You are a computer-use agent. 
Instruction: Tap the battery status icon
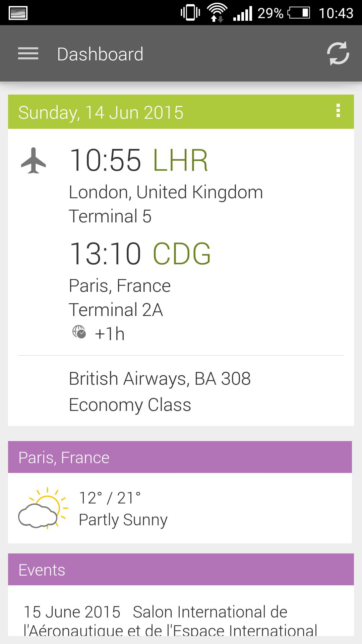tap(299, 13)
